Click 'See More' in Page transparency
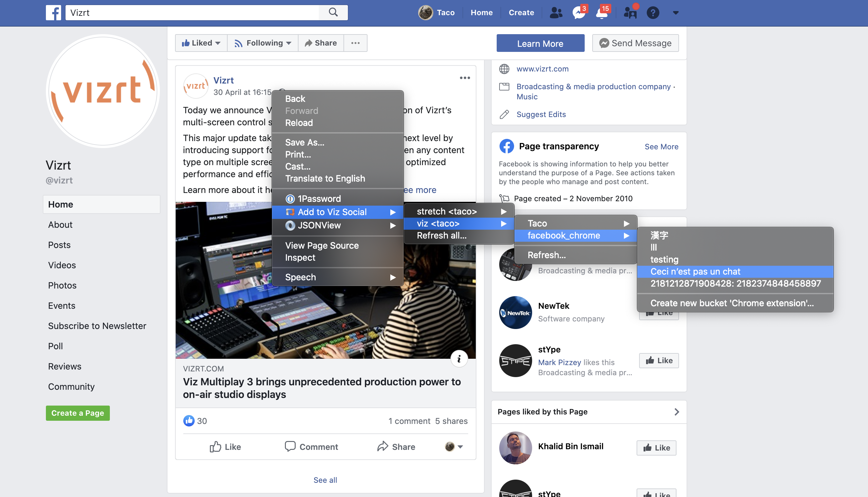 click(x=661, y=147)
